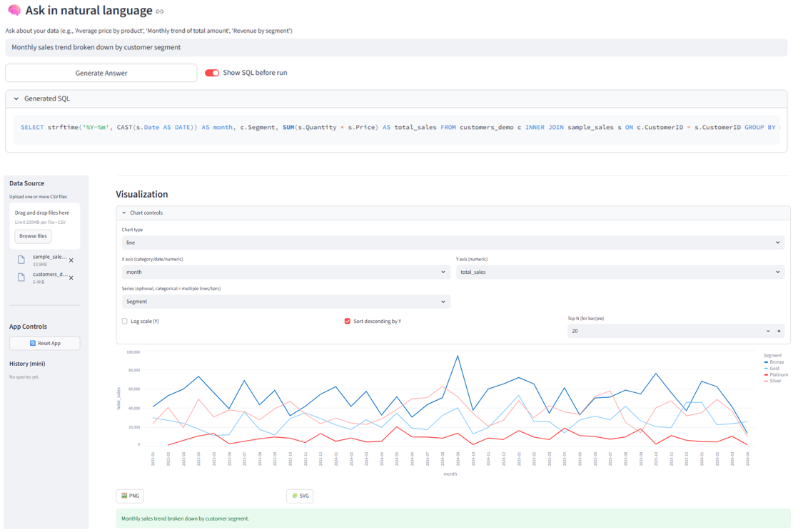
Task: Click the 'App Controls' sidebar heading
Action: click(28, 327)
